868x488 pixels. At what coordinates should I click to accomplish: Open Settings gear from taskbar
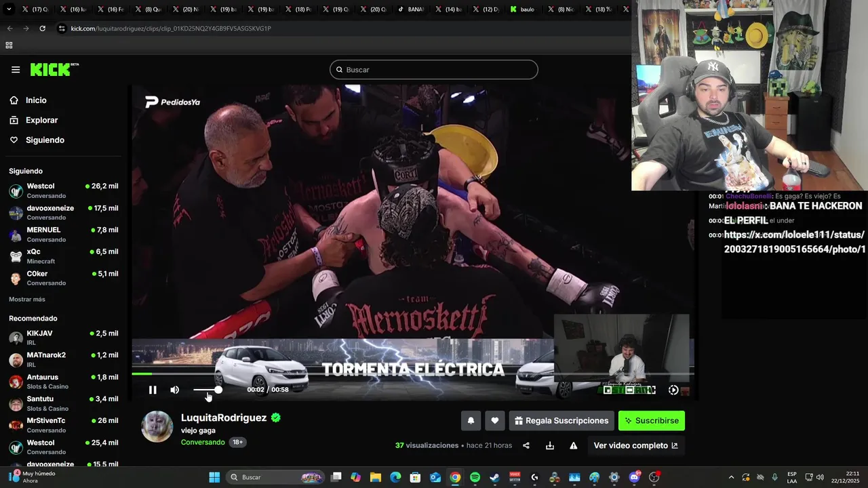tap(614, 477)
